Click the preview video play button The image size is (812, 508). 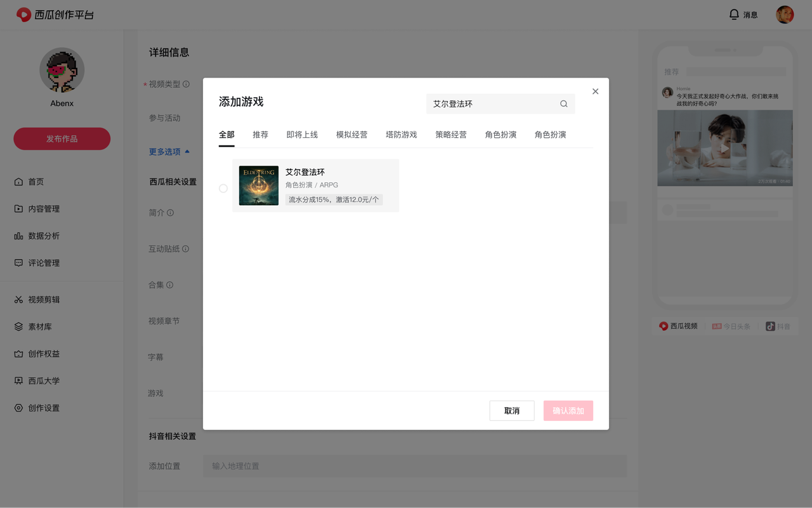(725, 148)
